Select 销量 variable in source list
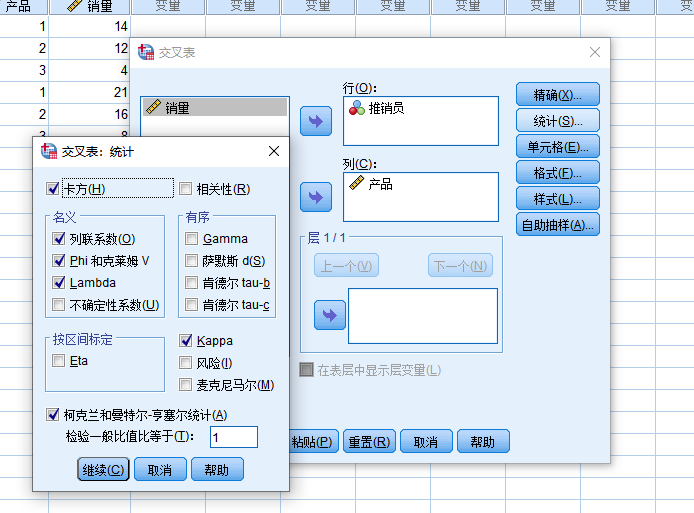 [215, 108]
